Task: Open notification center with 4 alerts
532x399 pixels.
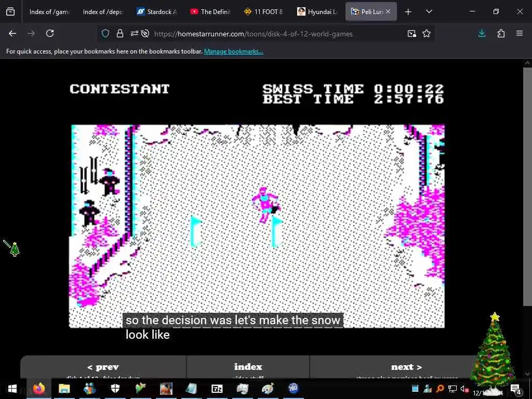Action: click(x=515, y=389)
